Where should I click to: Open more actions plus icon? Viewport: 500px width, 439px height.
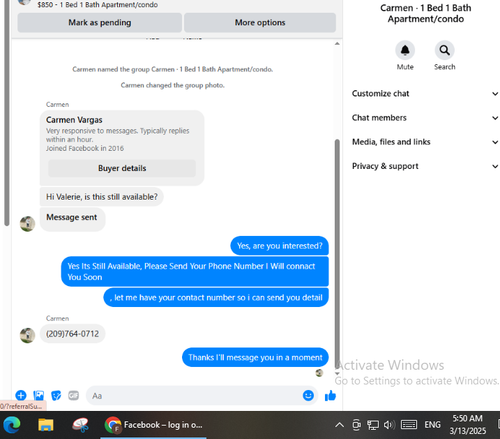click(21, 395)
